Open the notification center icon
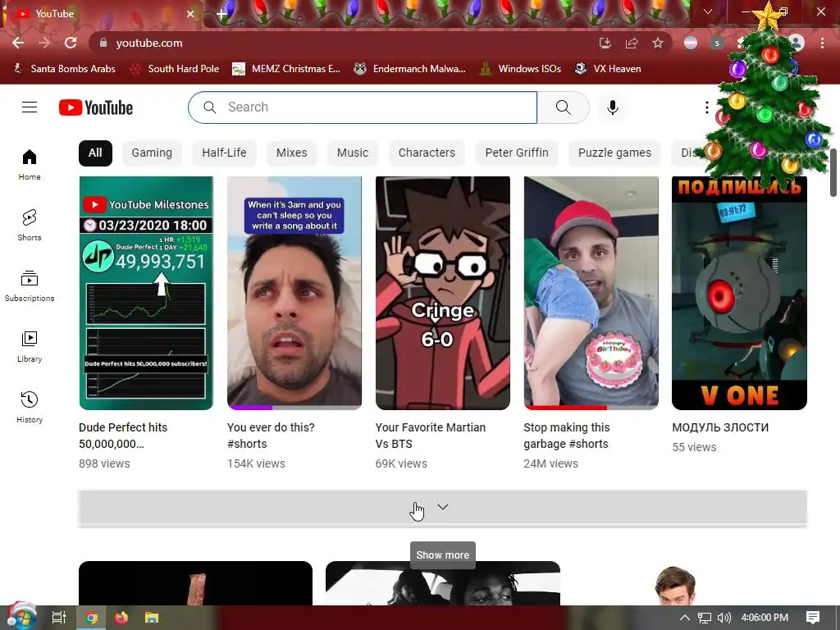 [813, 618]
